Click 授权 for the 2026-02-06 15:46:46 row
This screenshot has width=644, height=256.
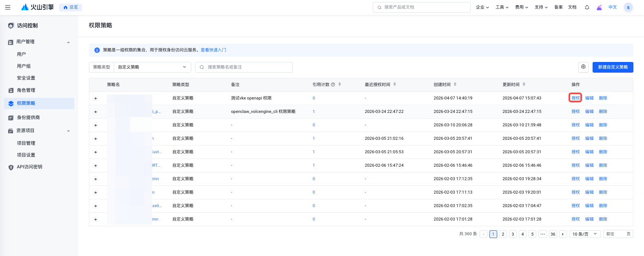point(575,166)
